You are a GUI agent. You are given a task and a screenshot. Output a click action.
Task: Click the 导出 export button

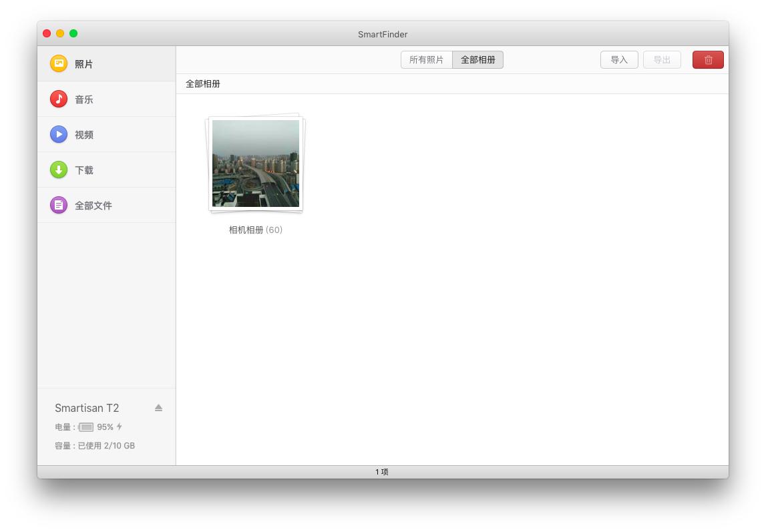662,60
